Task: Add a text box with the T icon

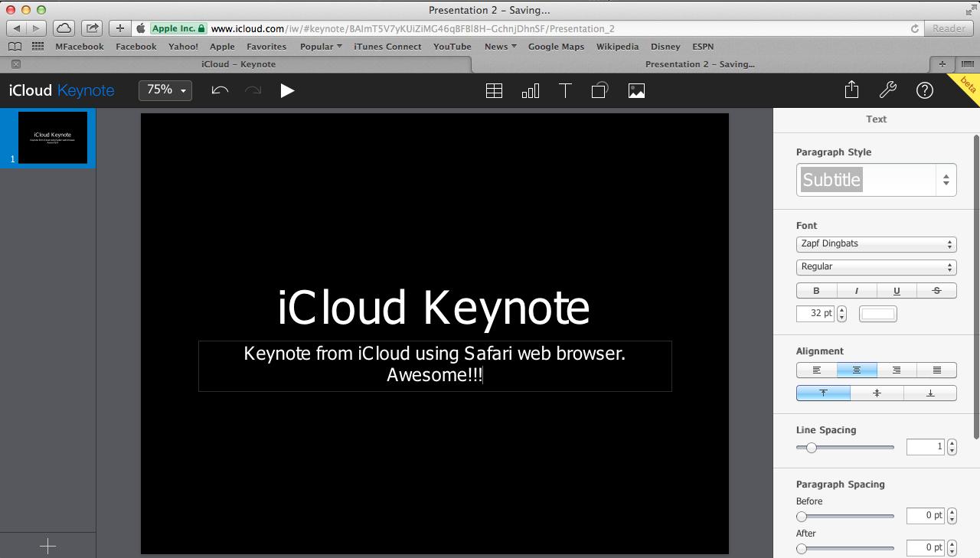Action: [565, 90]
